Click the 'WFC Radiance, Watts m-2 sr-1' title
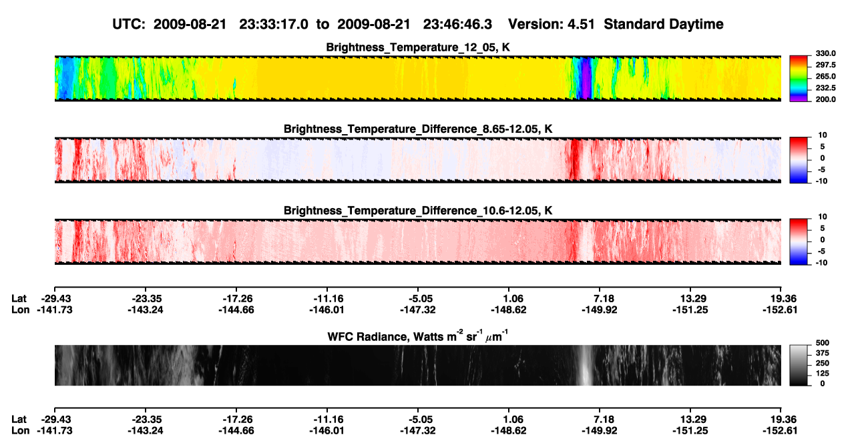The width and height of the screenshot is (868, 445). click(418, 336)
